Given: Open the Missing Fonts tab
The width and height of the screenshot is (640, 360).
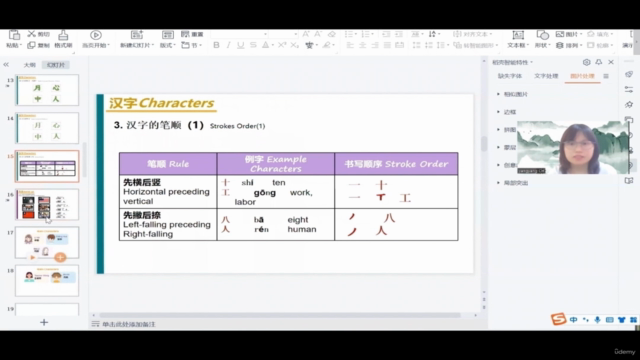Looking at the screenshot, I should [x=510, y=76].
